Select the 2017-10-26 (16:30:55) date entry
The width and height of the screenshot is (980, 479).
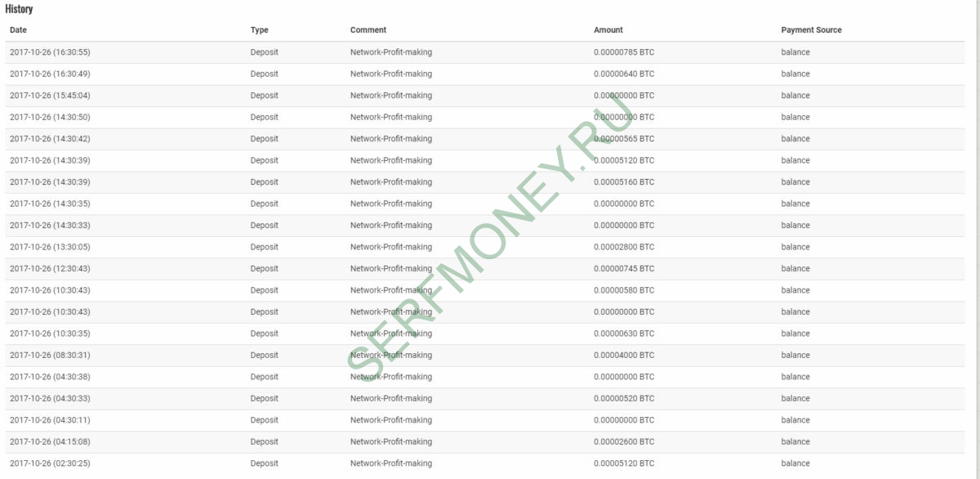(50, 52)
